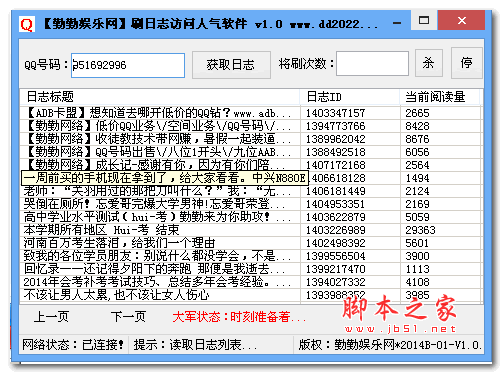The height and width of the screenshot is (375, 503).
Task: Click read count 2124
Action: point(417,191)
